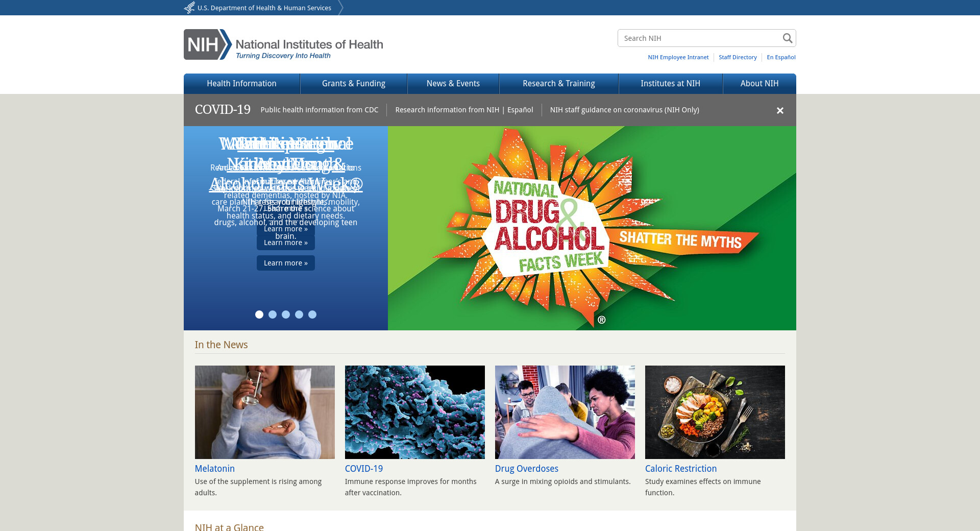Screen dimensions: 980x531
Task: Click inside the Search NIH field
Action: 699,38
